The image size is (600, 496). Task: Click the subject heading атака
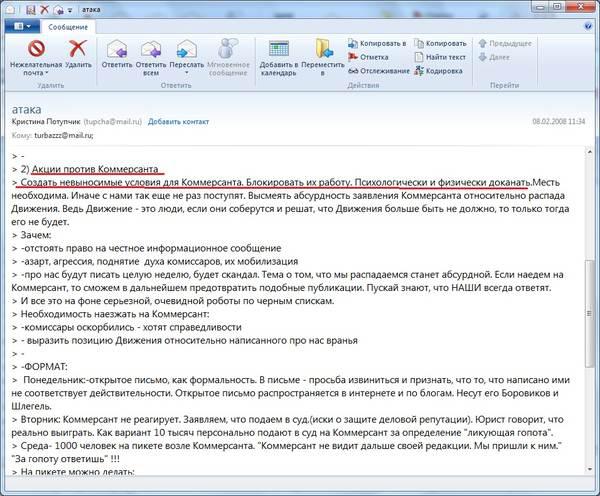pos(26,109)
